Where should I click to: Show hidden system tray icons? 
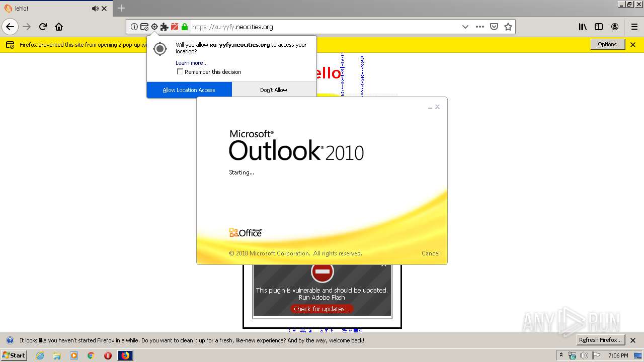point(561,355)
